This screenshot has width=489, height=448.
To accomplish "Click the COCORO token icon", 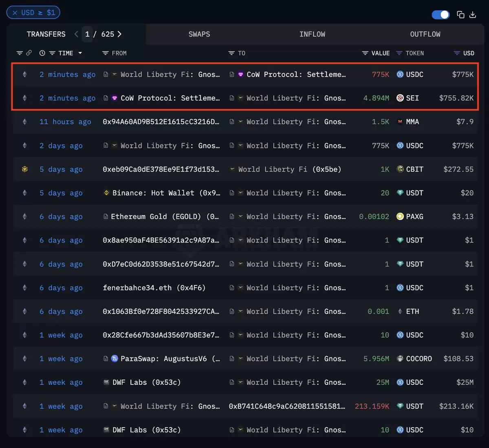I will (400, 359).
